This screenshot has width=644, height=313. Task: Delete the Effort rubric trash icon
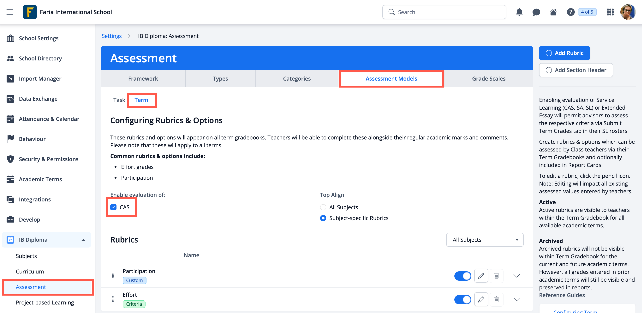point(497,299)
